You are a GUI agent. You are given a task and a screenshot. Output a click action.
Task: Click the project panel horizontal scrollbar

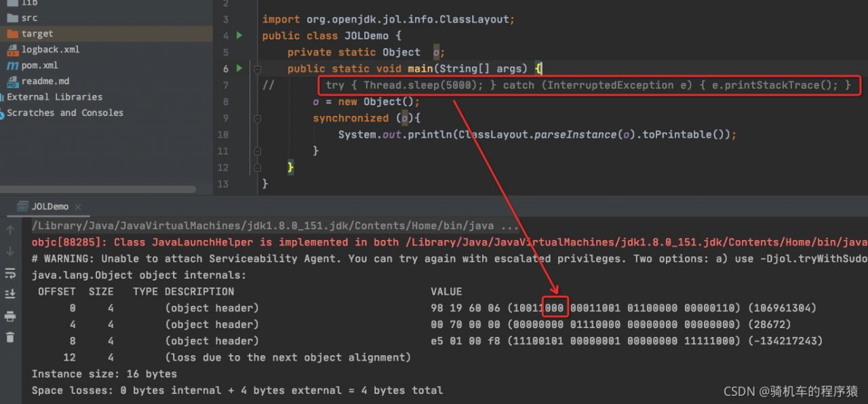coord(97,190)
